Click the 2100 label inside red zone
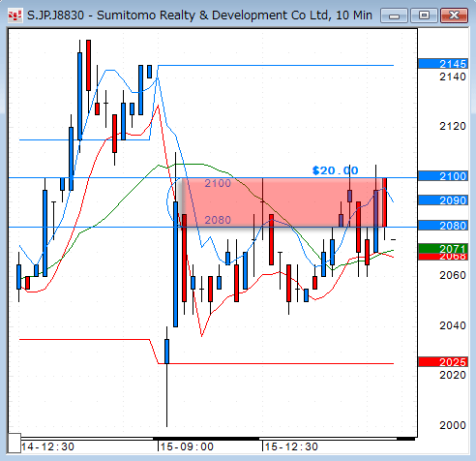Viewport: 476px width, 461px height. [218, 183]
